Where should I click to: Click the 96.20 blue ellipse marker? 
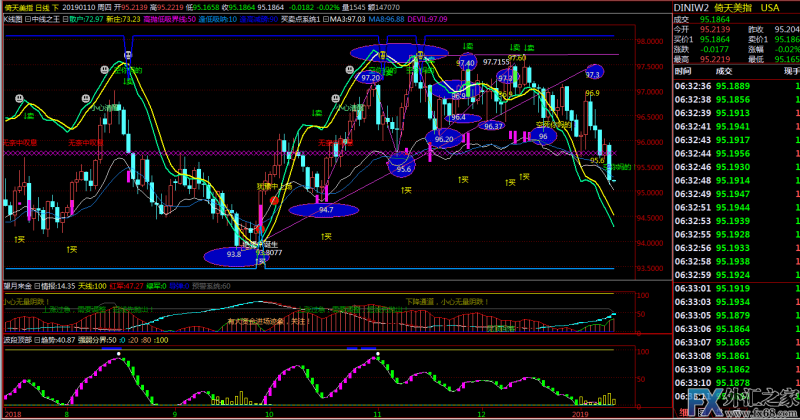(445, 139)
